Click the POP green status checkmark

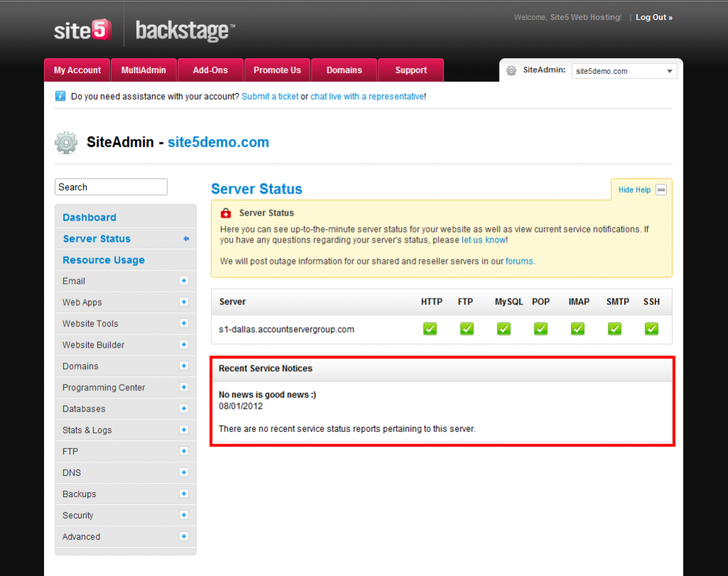click(x=540, y=329)
